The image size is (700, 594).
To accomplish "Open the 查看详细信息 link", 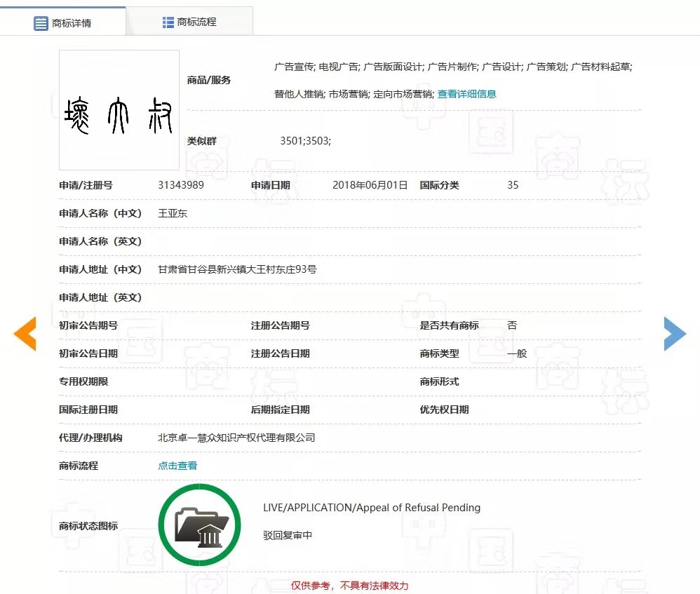I will click(466, 93).
